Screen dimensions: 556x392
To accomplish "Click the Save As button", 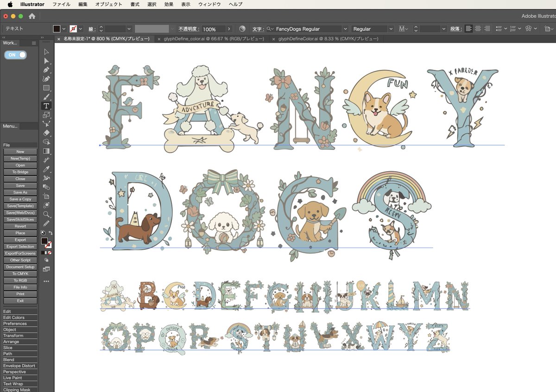I will tap(20, 193).
